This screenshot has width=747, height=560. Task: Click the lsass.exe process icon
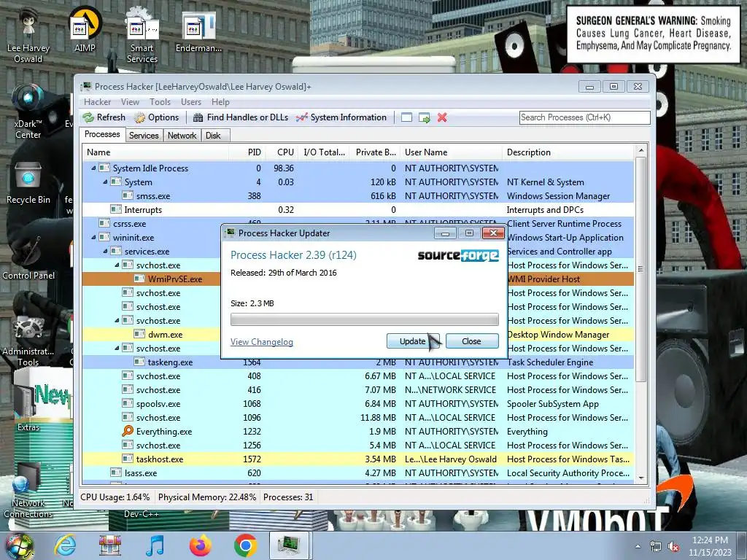[x=116, y=472]
